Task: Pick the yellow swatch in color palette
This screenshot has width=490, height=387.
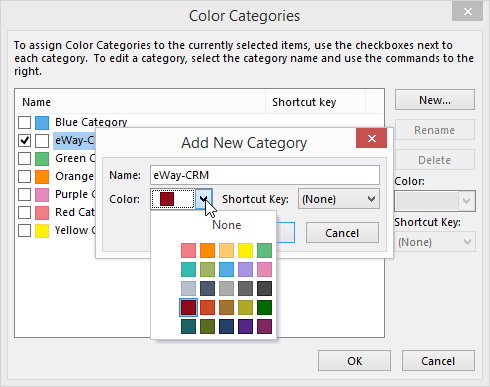Action: pyautogui.click(x=245, y=251)
